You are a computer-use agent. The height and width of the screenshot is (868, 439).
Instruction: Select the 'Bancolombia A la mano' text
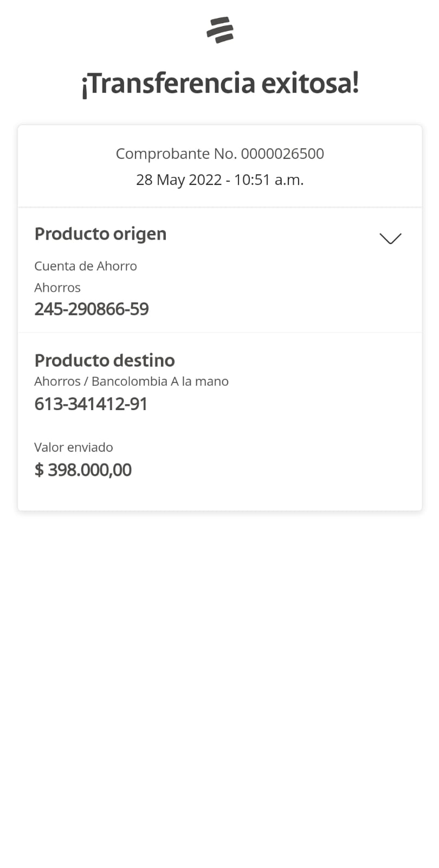(x=160, y=381)
